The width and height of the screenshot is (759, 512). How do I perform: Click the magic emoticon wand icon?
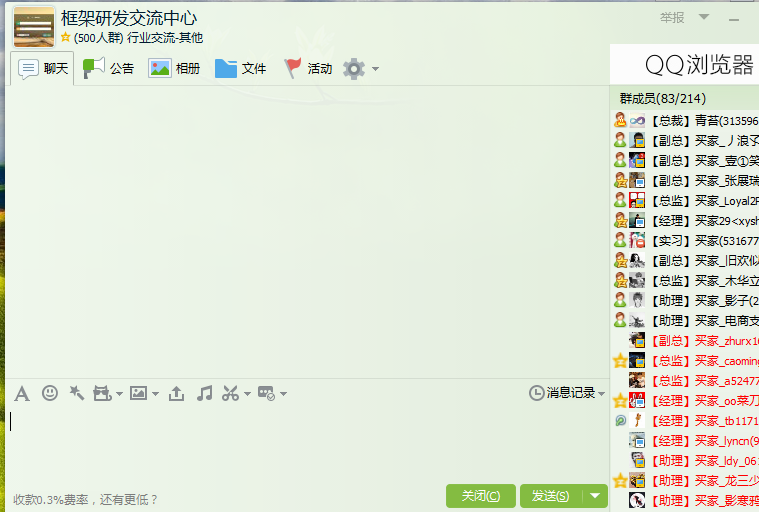pyautogui.click(x=76, y=393)
